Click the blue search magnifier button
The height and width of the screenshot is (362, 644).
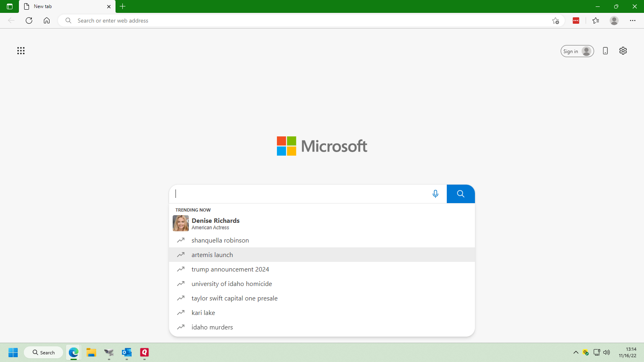point(461,194)
